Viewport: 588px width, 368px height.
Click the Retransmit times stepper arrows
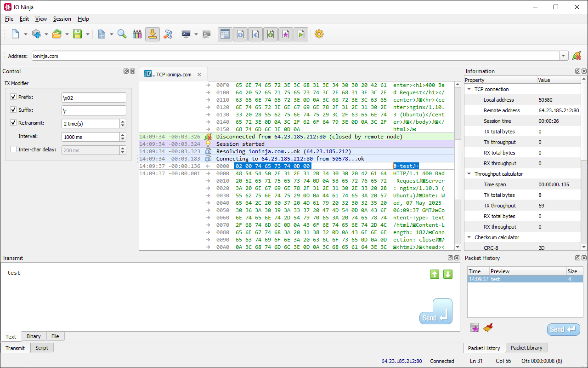(x=123, y=124)
